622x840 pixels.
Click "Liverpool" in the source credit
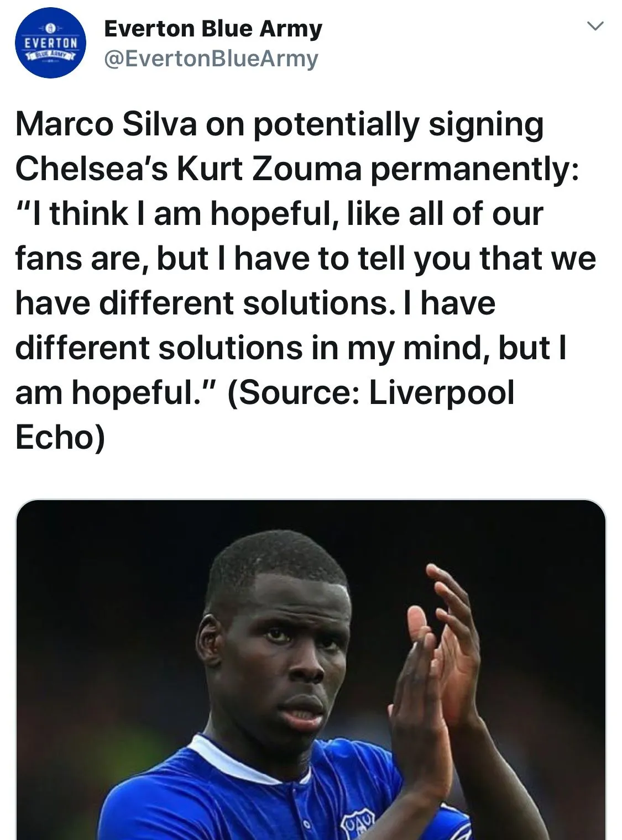click(441, 393)
